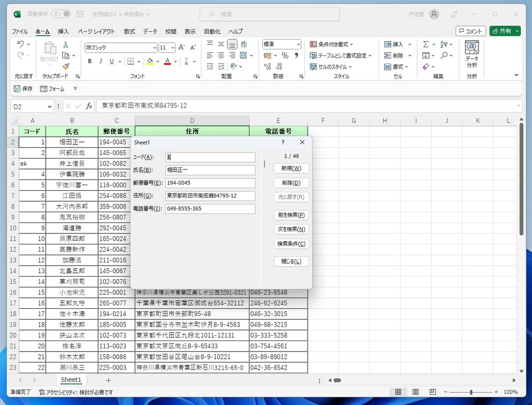The width and height of the screenshot is (532, 405).
Task: Click the Cut scissors icon
Action: coord(65,45)
